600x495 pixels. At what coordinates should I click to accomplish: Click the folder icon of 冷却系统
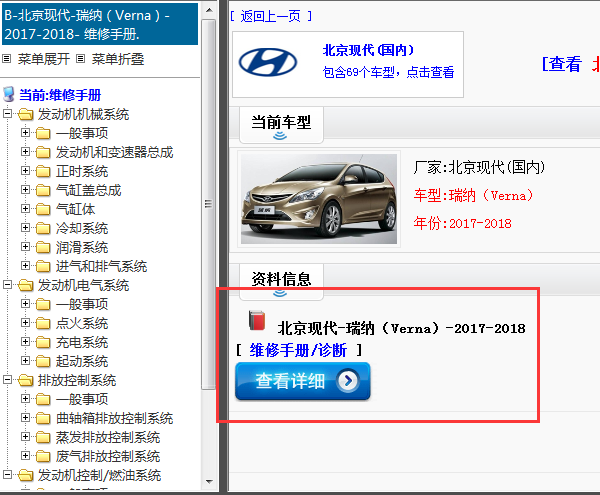(43, 228)
